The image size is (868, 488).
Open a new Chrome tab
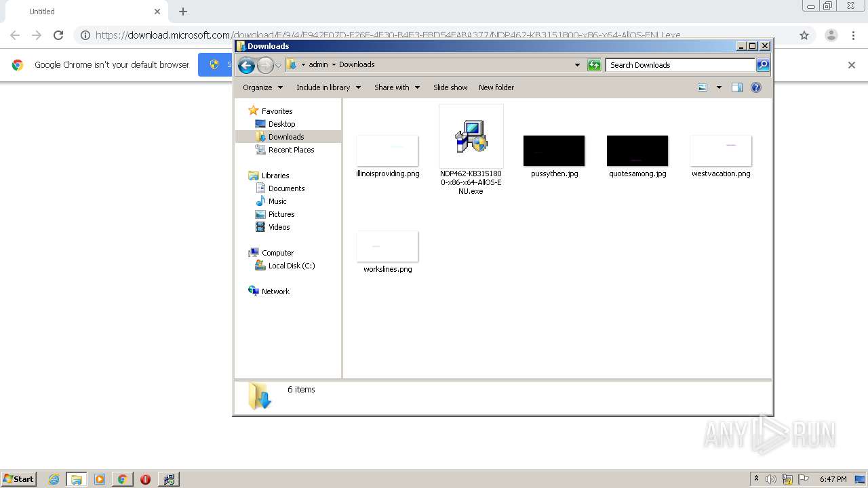tap(183, 12)
